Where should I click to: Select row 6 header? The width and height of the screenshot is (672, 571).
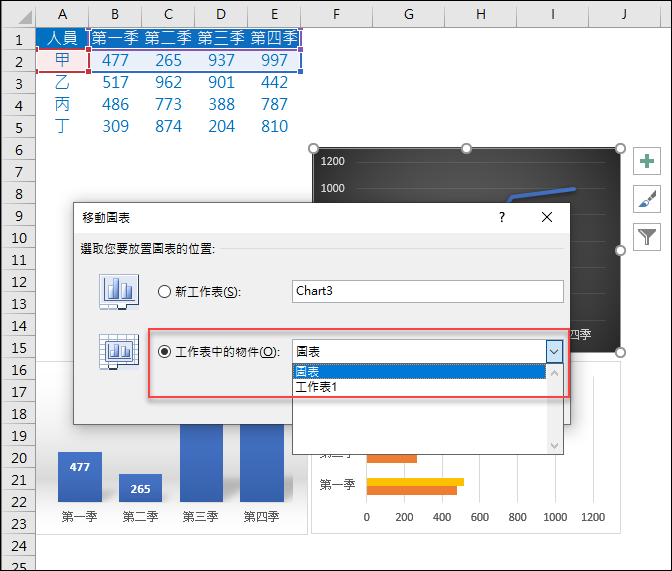click(x=18, y=150)
